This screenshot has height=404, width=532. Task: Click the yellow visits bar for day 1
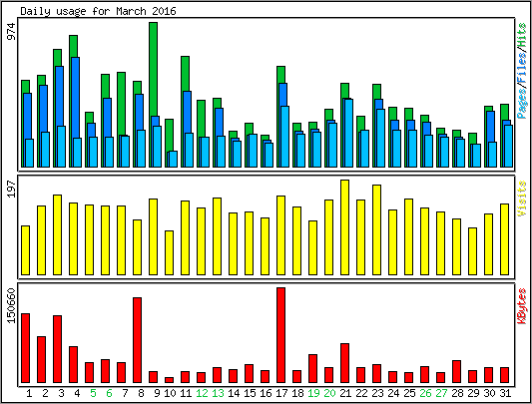(25, 250)
